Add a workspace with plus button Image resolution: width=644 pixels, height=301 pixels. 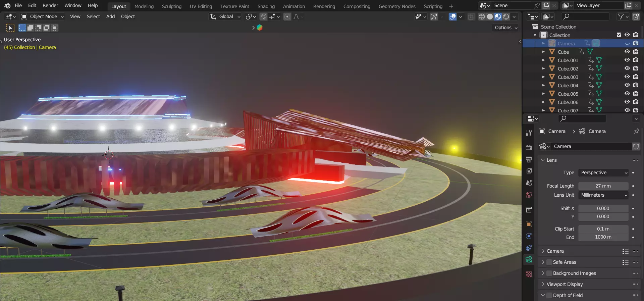451,6
